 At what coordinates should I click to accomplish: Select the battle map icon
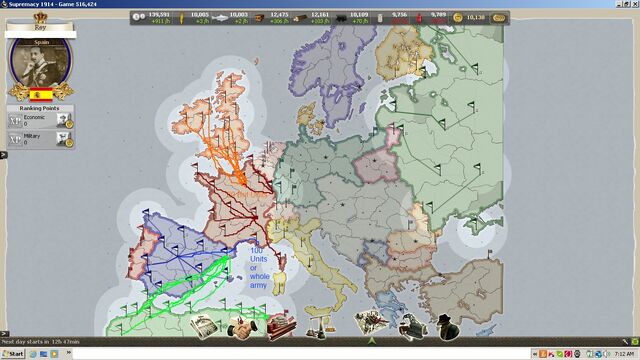(x=371, y=321)
